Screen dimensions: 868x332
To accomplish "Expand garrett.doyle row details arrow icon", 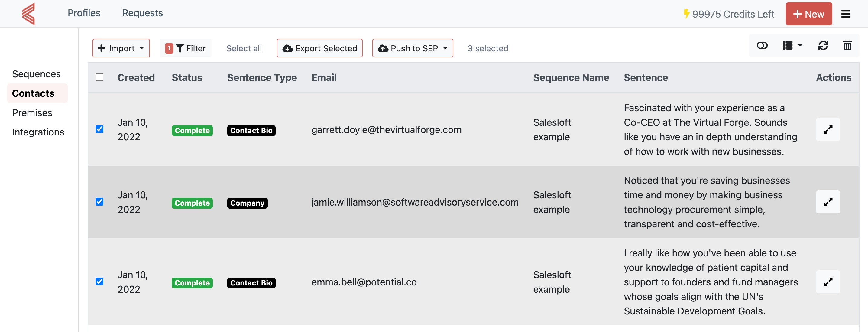I will [x=828, y=129].
